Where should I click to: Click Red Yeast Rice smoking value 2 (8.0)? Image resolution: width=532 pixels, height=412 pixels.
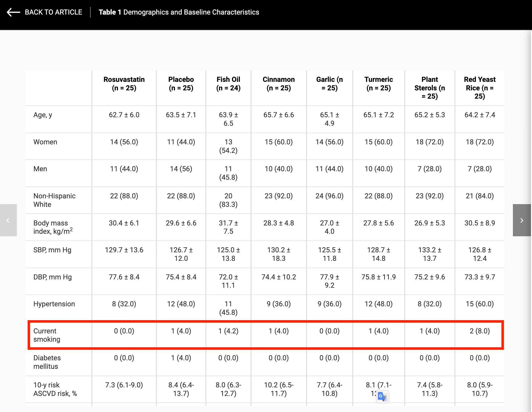tap(480, 331)
